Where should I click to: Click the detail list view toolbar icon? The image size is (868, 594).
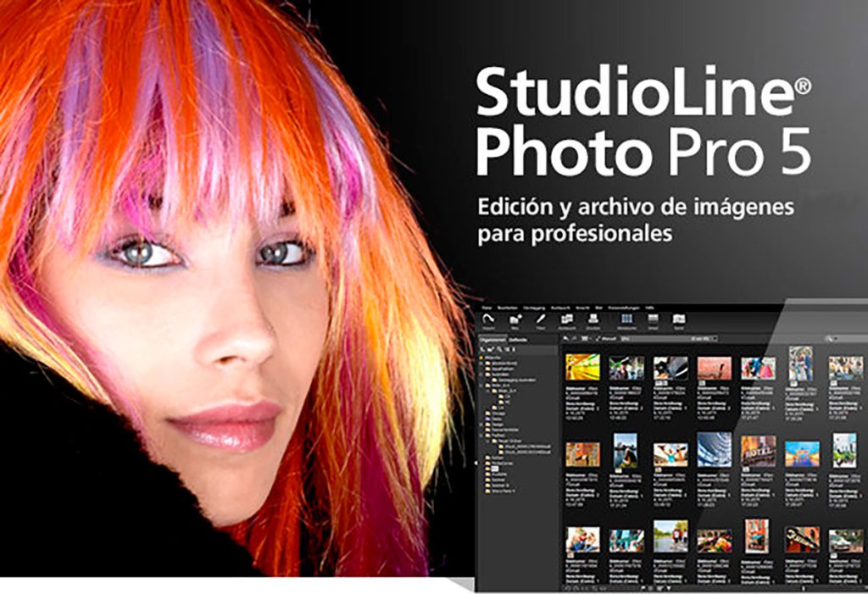point(654,319)
